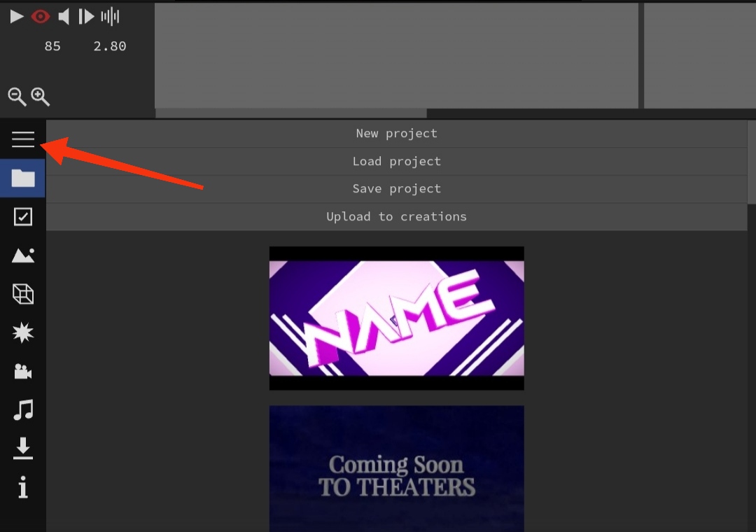Open the Coming Soon To Theaters template thumbnail
The width and height of the screenshot is (756, 532).
[x=396, y=468]
